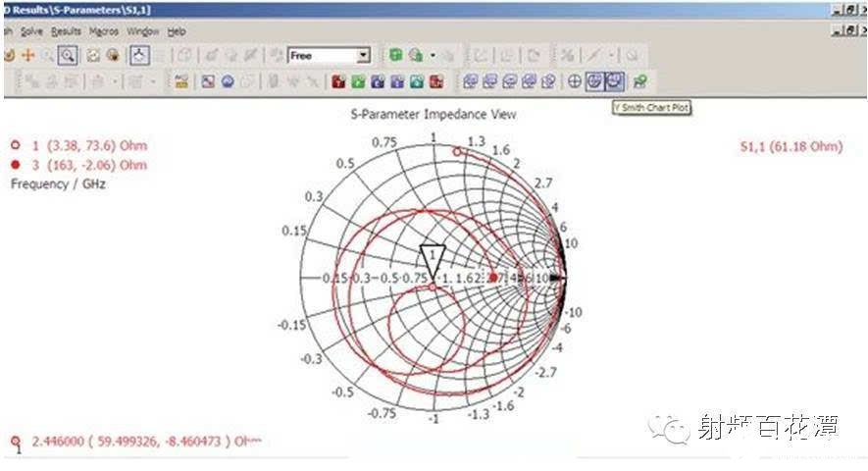Open the Results menu

click(x=66, y=31)
